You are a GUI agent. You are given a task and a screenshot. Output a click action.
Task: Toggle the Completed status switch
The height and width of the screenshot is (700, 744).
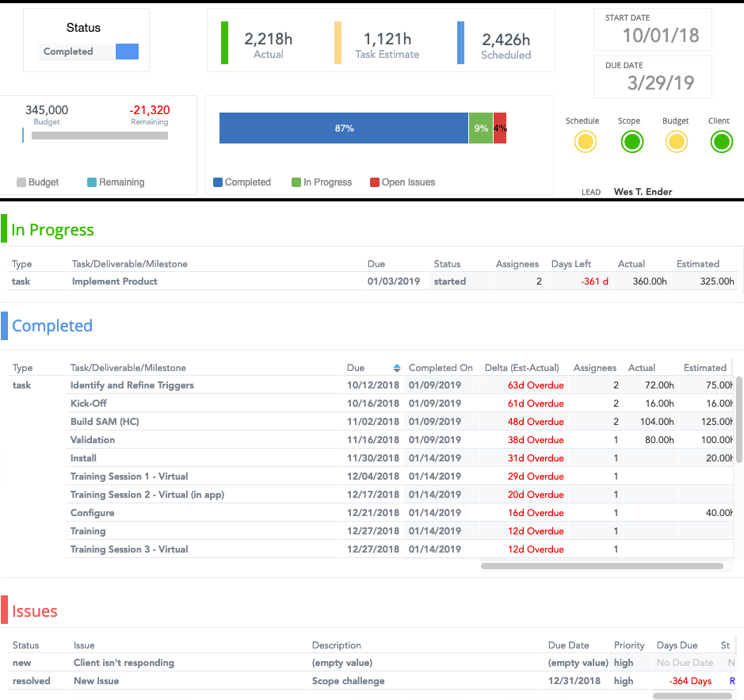point(125,50)
